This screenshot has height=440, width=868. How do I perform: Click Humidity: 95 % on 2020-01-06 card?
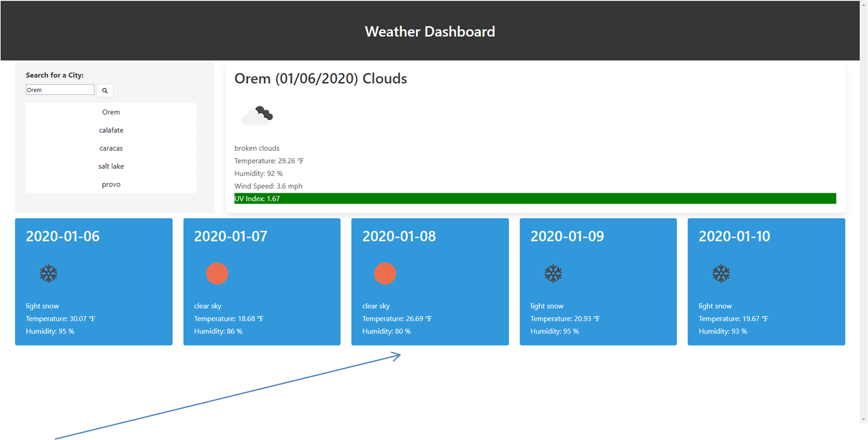50,331
